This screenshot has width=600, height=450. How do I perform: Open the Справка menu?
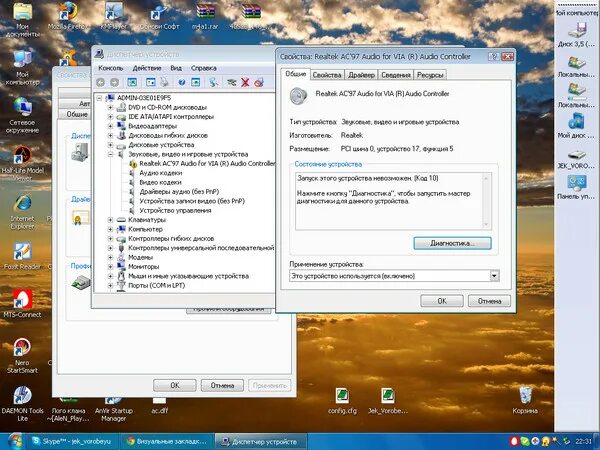point(204,68)
